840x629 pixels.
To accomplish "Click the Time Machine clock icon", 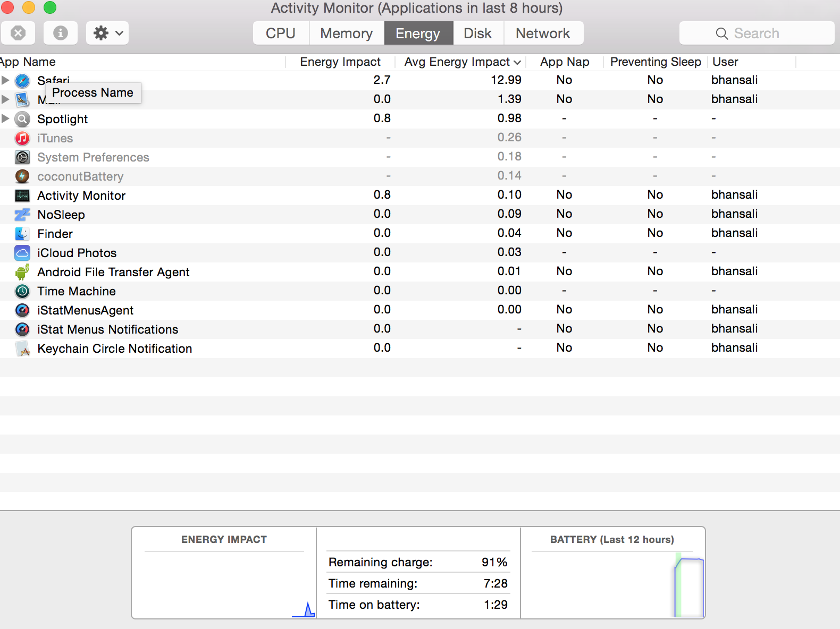I will [22, 291].
